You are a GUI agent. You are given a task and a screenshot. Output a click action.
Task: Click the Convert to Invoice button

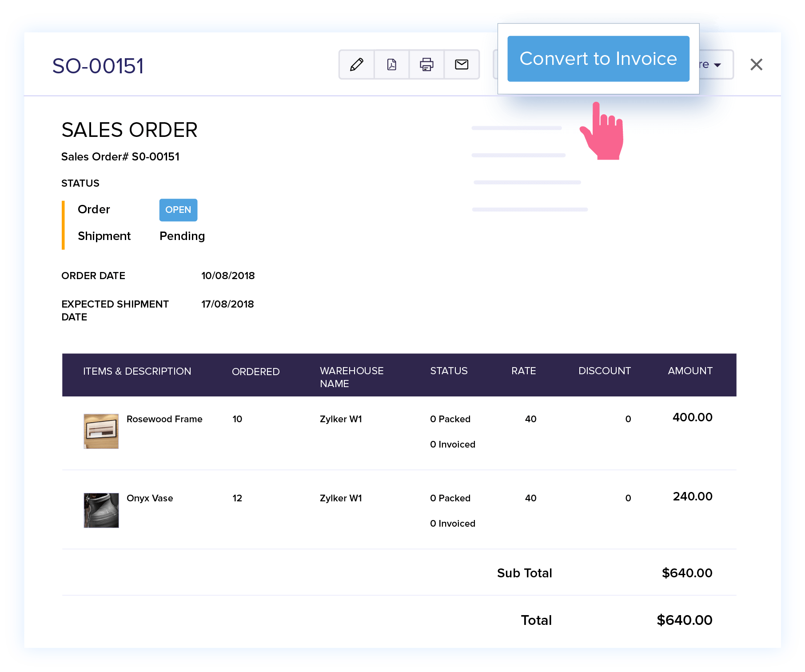[x=598, y=58]
